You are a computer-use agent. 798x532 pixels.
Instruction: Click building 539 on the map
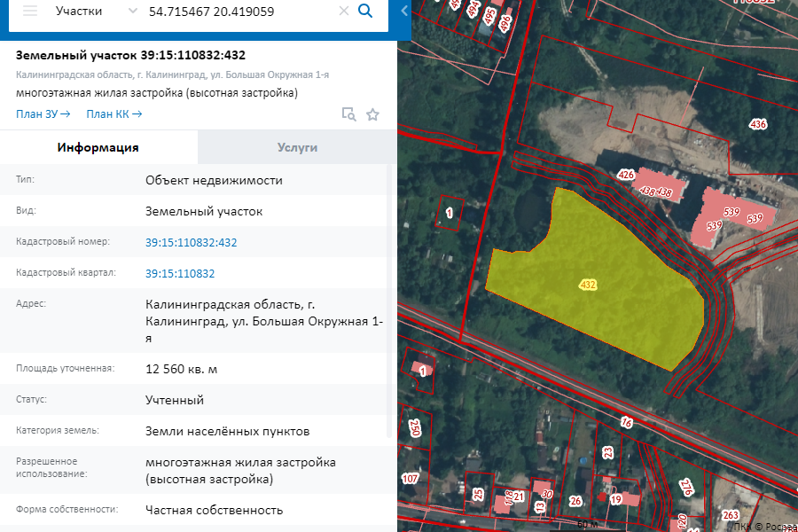tap(731, 213)
